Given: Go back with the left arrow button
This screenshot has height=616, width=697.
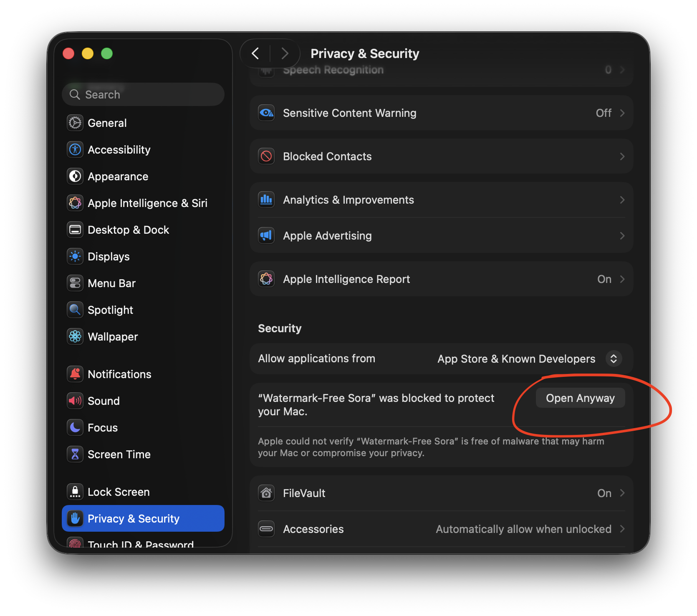Looking at the screenshot, I should click(x=255, y=53).
